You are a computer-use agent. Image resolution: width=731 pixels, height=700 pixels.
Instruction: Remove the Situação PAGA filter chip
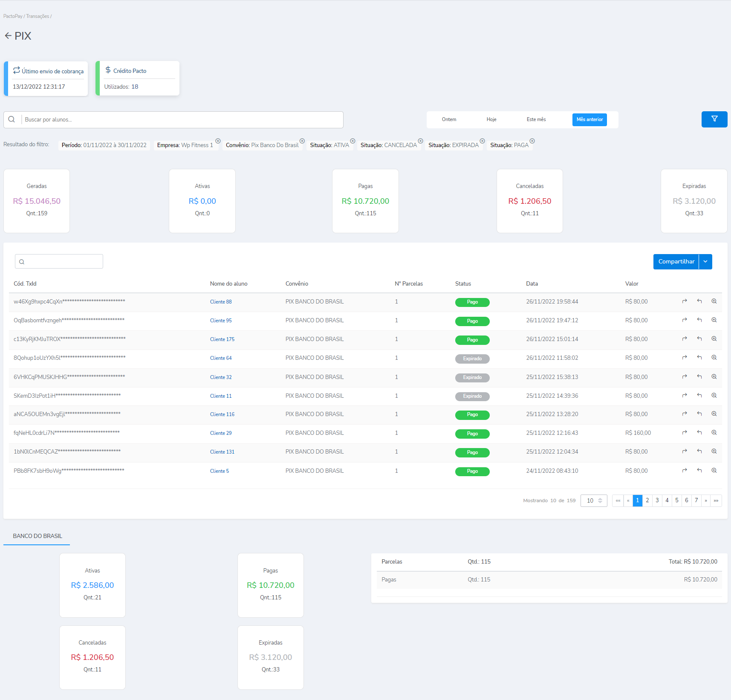point(532,141)
